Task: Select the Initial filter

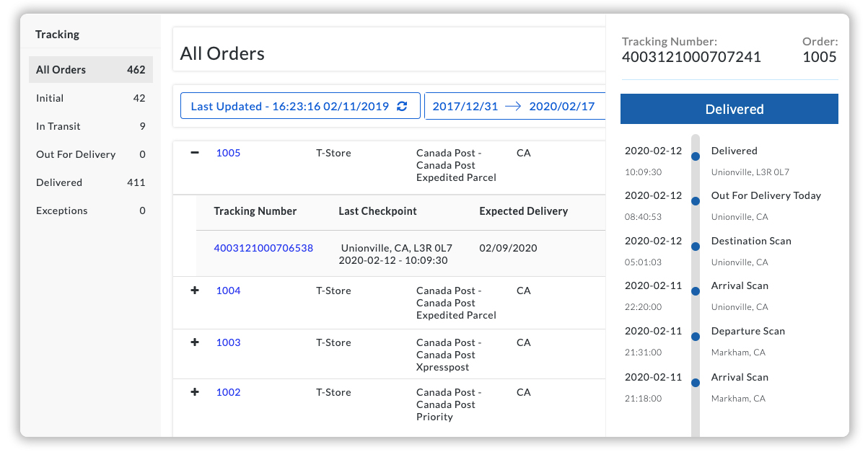Action: coord(50,98)
